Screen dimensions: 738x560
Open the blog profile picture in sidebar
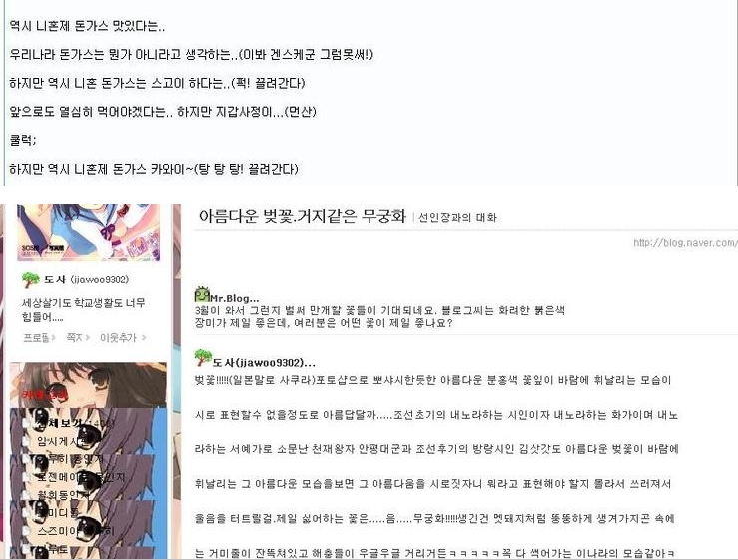(x=89, y=232)
